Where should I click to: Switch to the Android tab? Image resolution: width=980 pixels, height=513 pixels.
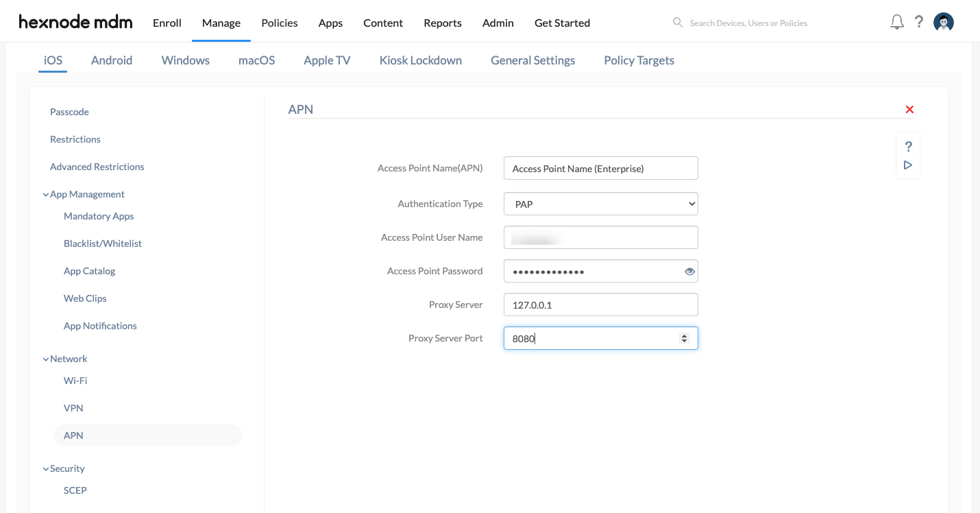(x=112, y=60)
